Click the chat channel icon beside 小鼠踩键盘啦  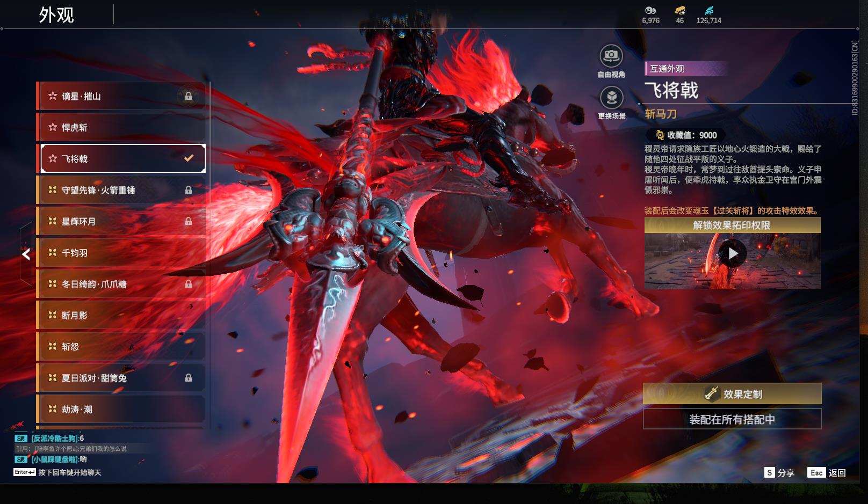21,459
